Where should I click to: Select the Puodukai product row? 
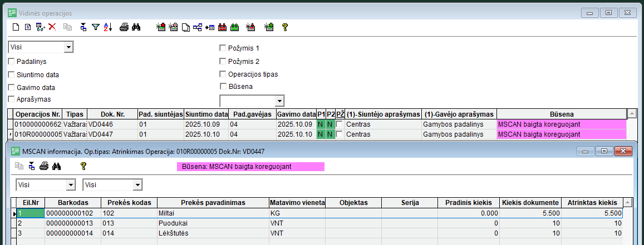[212, 223]
